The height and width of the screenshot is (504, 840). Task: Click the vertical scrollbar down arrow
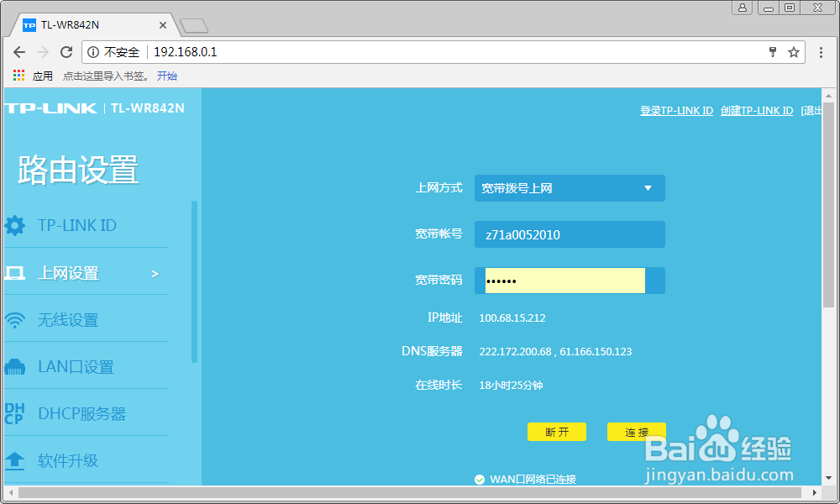[828, 478]
